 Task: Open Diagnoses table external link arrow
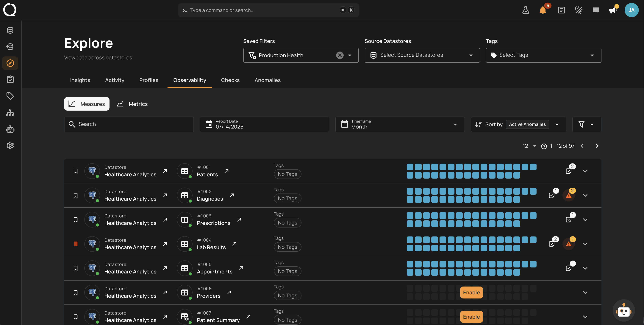(x=232, y=195)
